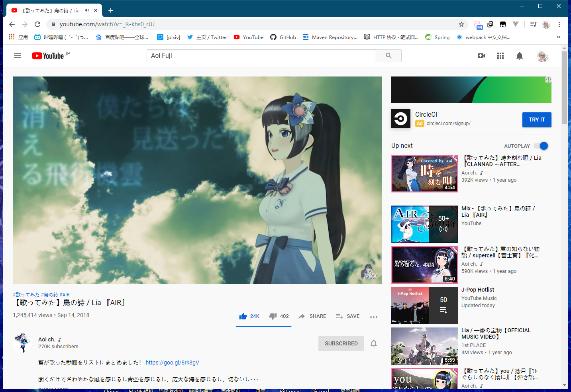Click the #歌ってみた hashtag

[26, 295]
